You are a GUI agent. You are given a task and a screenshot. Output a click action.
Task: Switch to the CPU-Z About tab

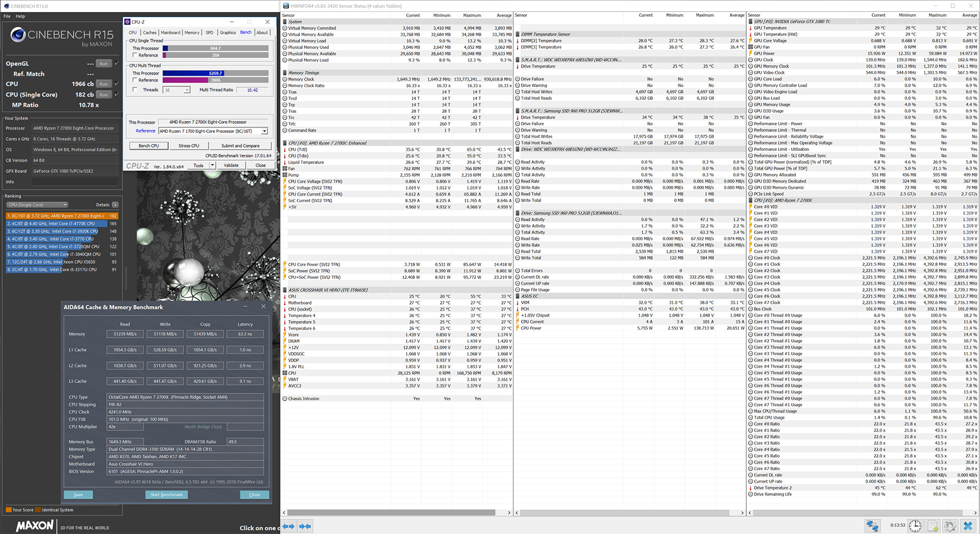coord(262,33)
